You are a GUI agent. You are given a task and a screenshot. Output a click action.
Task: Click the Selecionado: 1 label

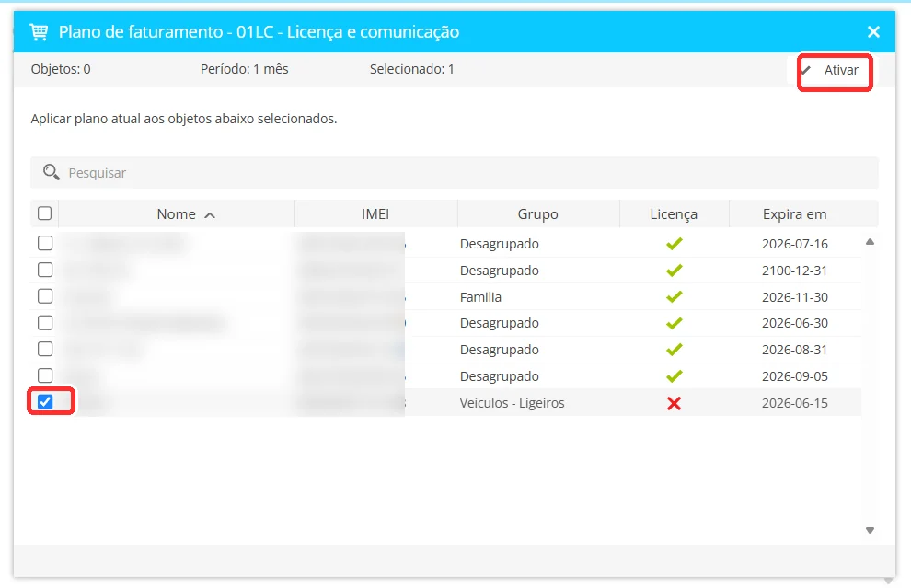tap(412, 69)
